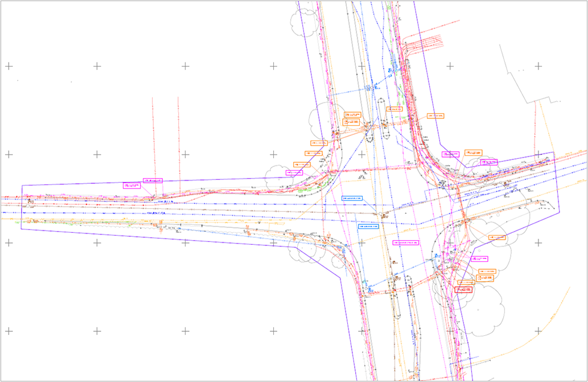
Task: Select the orange callout label right of the north road
Action: click(435, 116)
